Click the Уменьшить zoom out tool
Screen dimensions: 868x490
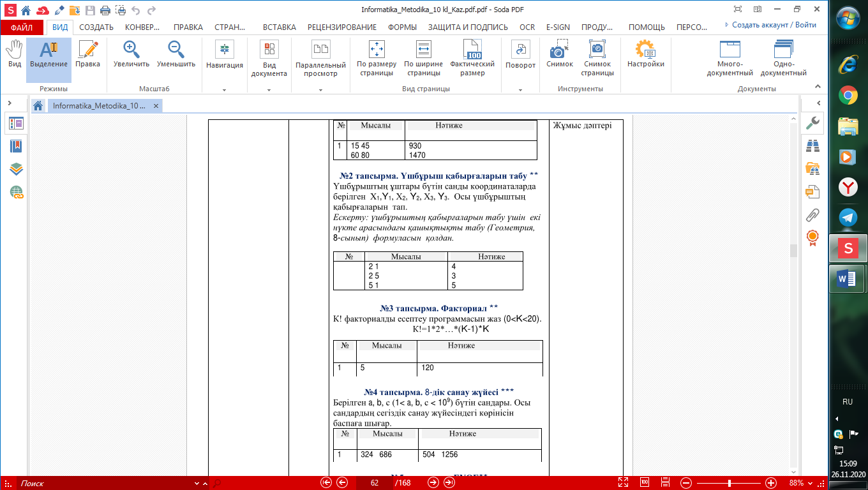point(176,55)
